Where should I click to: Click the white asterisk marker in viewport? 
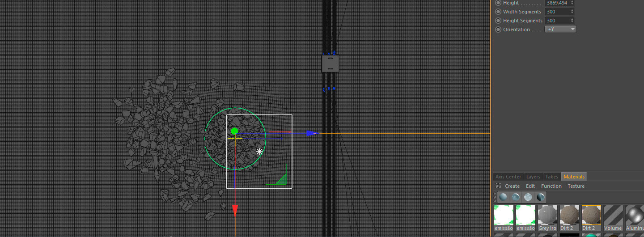pyautogui.click(x=259, y=152)
